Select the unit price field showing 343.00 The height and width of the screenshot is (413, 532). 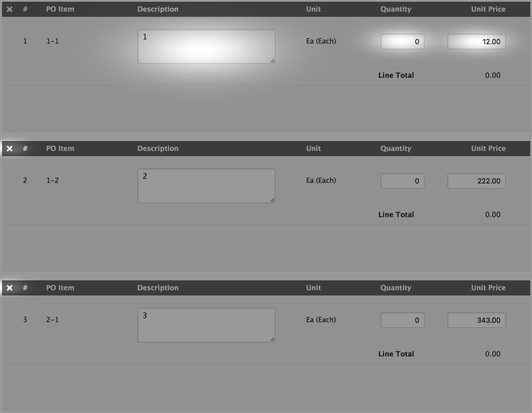pos(476,320)
